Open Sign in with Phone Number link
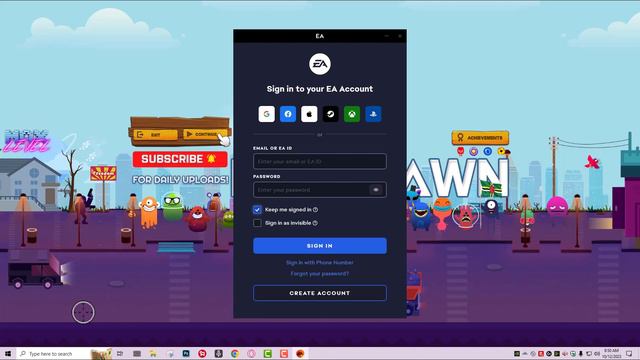The height and width of the screenshot is (360, 640). (320, 262)
